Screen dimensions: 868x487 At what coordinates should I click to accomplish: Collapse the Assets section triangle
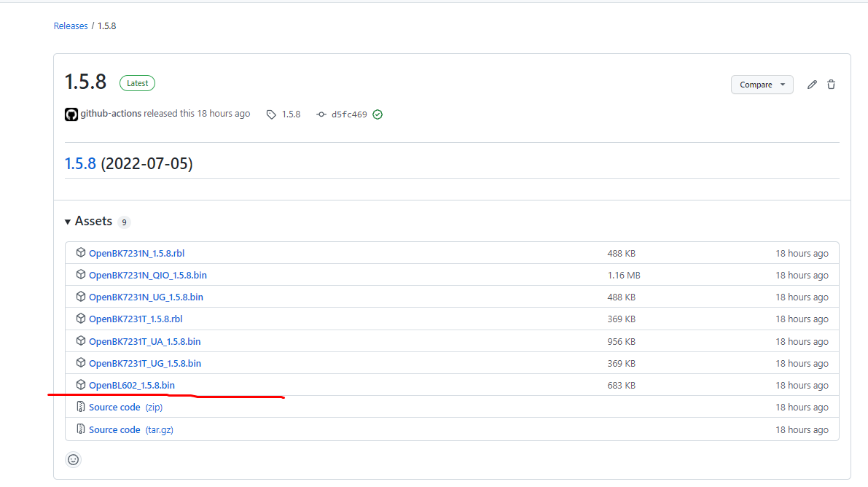68,222
